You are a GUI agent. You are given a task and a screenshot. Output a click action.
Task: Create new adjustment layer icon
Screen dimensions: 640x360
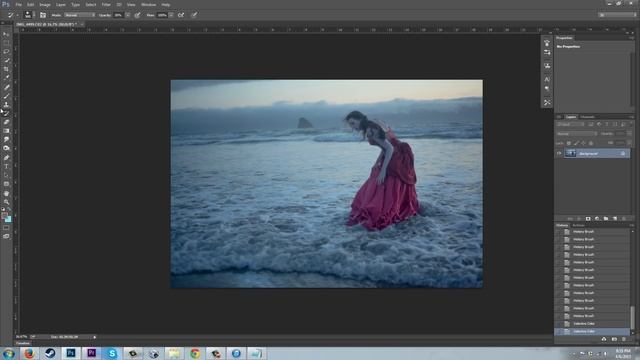click(x=597, y=219)
